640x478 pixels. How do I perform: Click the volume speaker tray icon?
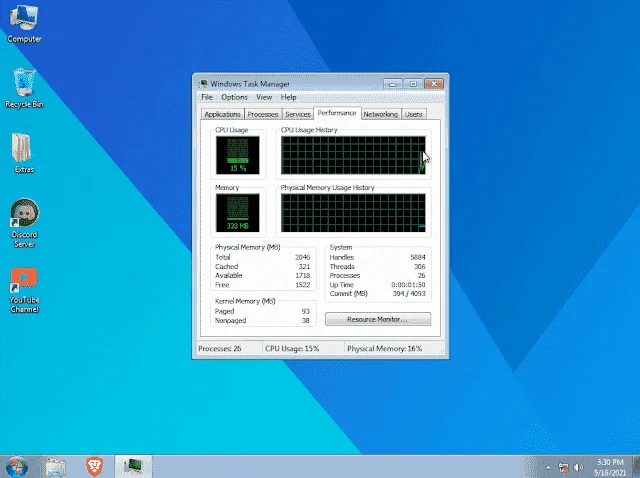578,467
